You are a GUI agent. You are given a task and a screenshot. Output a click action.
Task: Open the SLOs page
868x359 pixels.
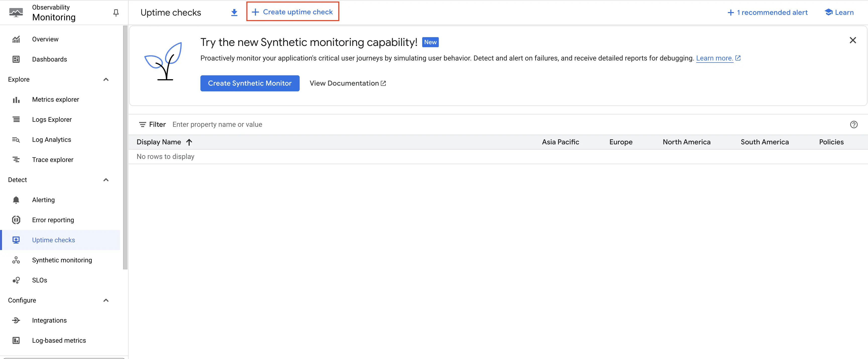coord(61,280)
